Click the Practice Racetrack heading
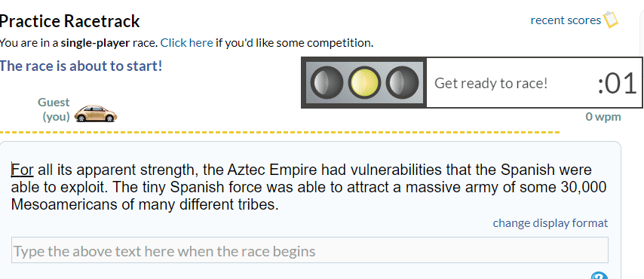 click(x=70, y=21)
